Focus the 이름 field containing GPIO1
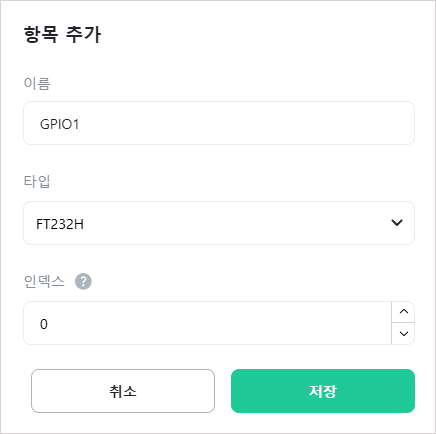The width and height of the screenshot is (436, 434). point(219,123)
